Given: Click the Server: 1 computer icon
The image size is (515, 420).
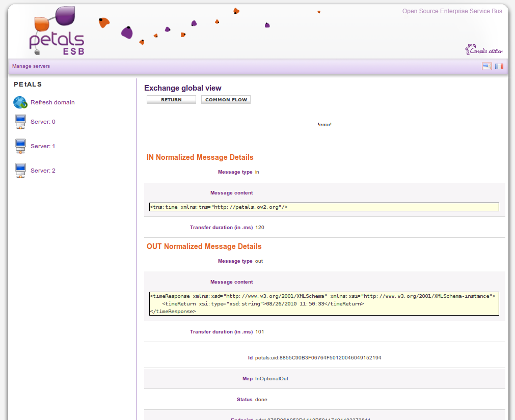Looking at the screenshot, I should click(20, 147).
